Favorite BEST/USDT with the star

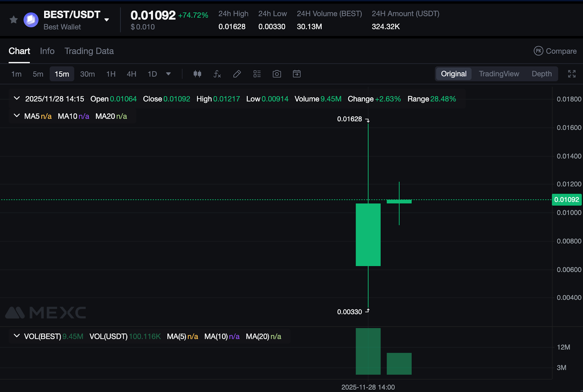pyautogui.click(x=13, y=20)
